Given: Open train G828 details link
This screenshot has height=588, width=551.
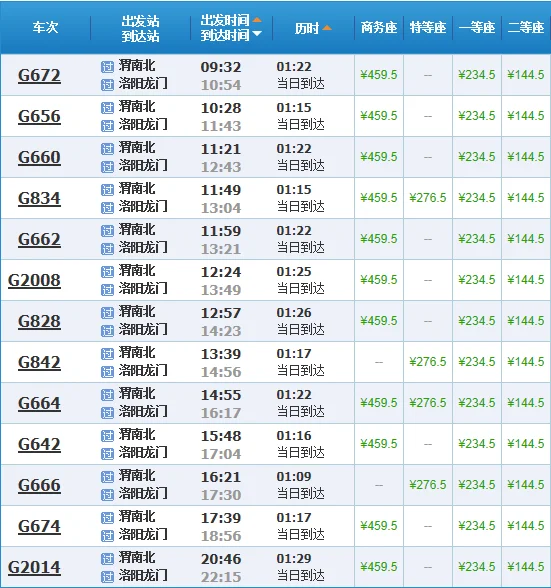Looking at the screenshot, I should (x=39, y=321).
